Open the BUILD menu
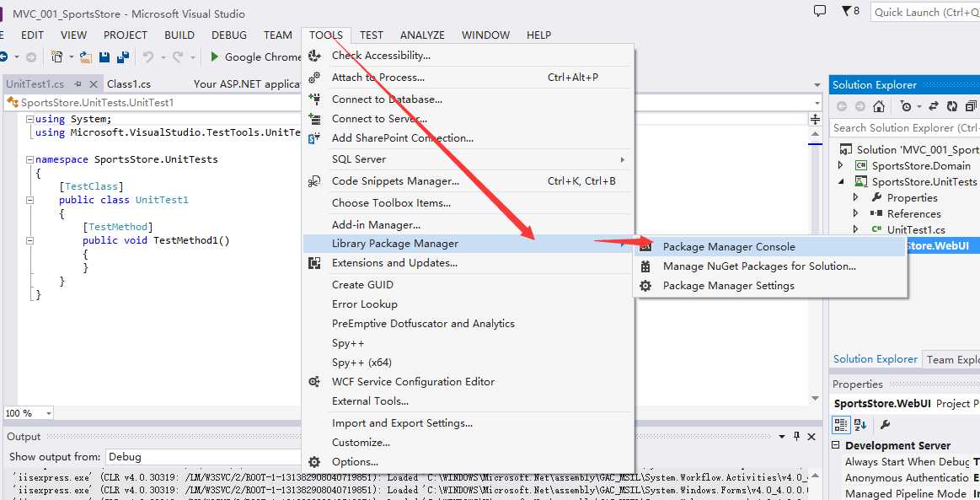980x500 pixels. [x=179, y=35]
